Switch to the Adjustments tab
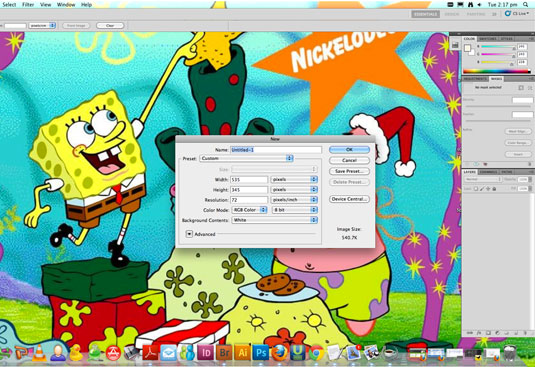Image resolution: width=535 pixels, height=367 pixels. (476, 79)
